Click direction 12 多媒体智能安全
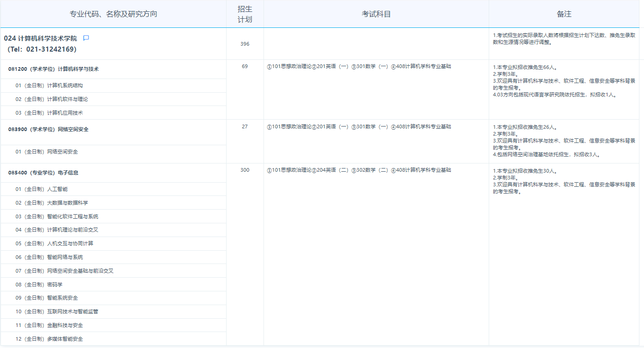Image resolution: width=644 pixels, height=348 pixels. pyautogui.click(x=49, y=339)
